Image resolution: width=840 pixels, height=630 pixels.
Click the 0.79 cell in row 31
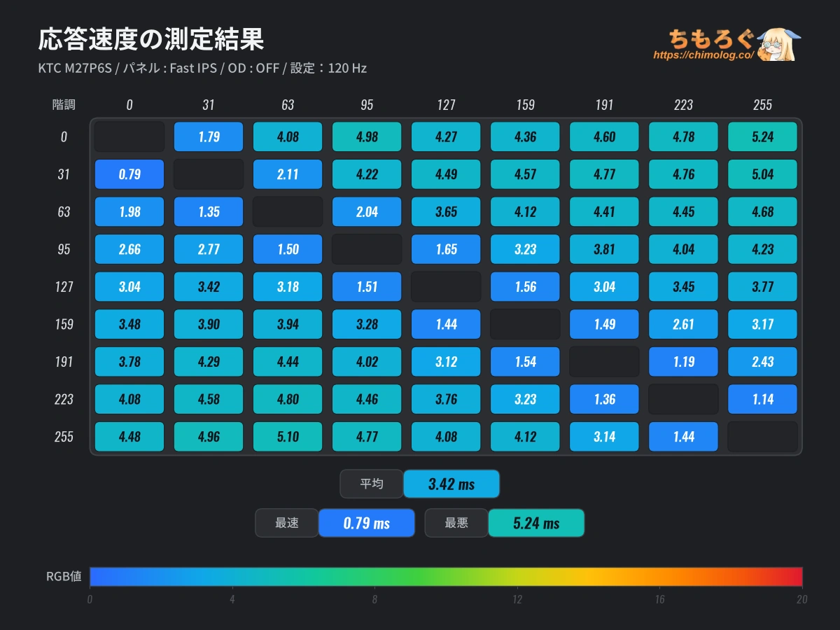(129, 174)
